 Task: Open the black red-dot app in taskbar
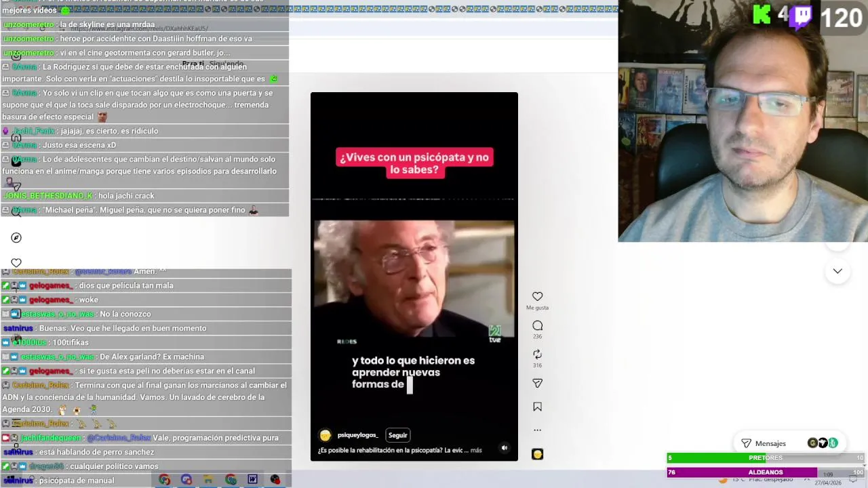click(275, 480)
